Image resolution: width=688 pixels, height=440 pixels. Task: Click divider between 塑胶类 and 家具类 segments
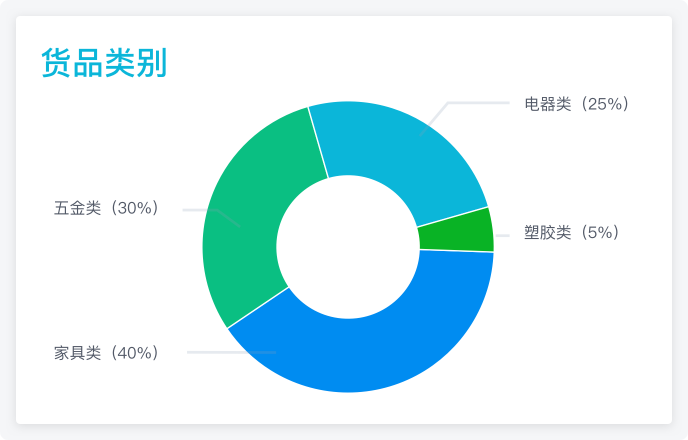[x=456, y=251]
